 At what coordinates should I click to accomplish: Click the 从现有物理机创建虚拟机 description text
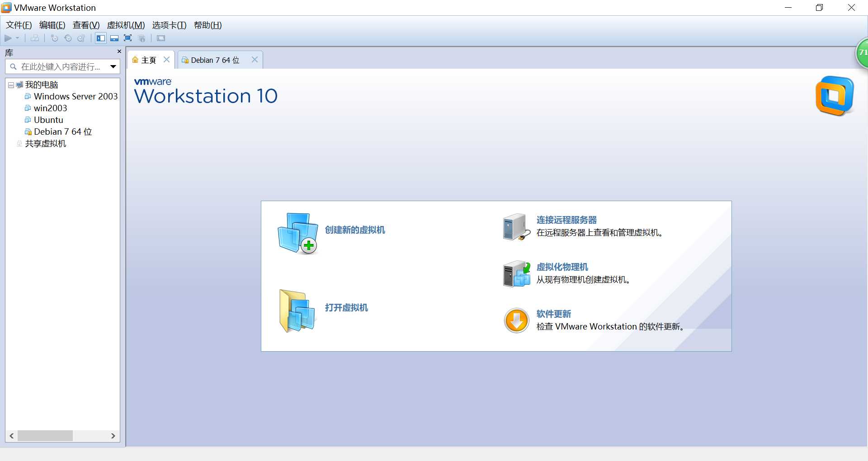click(x=583, y=280)
